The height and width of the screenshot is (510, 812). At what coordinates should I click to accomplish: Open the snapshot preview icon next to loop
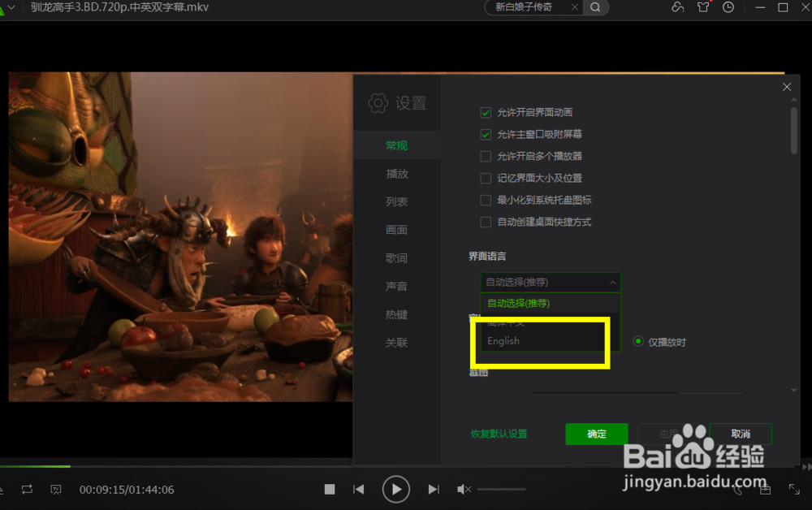coord(54,490)
